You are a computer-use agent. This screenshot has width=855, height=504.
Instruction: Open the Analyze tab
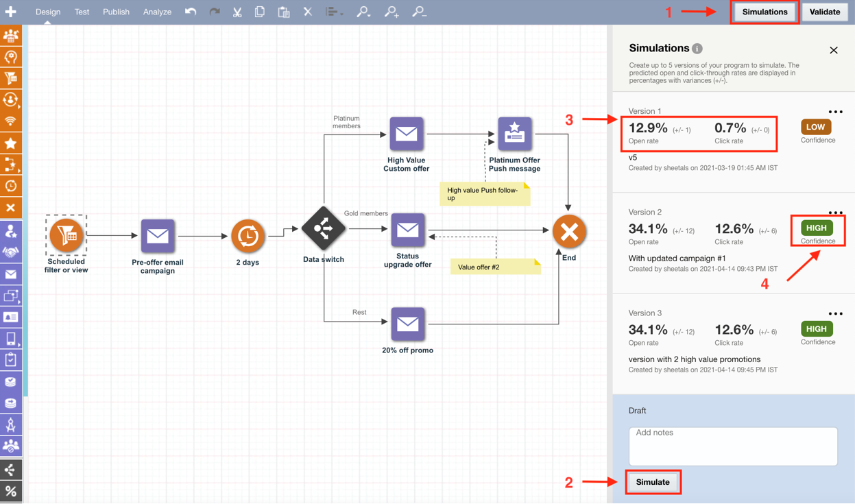[157, 12]
